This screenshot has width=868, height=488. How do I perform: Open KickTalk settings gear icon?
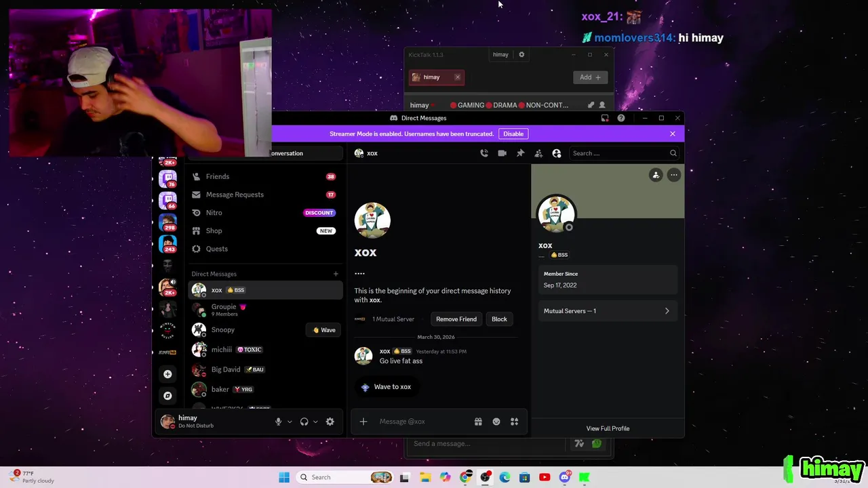coord(521,55)
